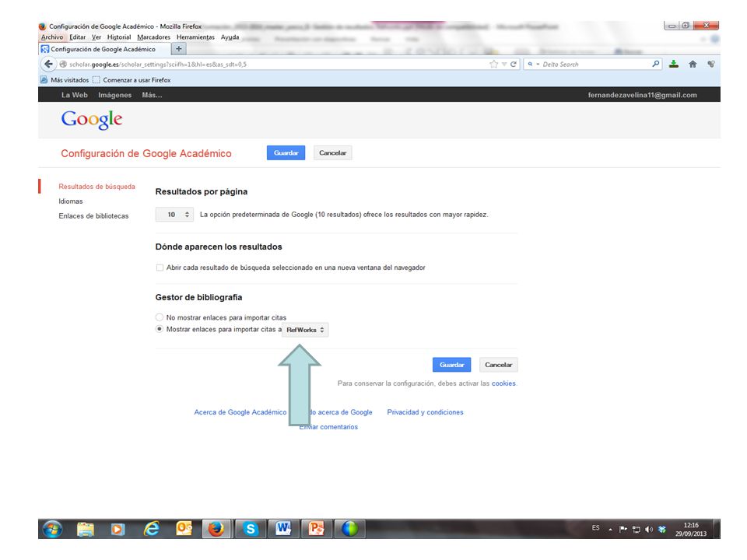
Task: Open the Editar menu
Action: point(77,37)
